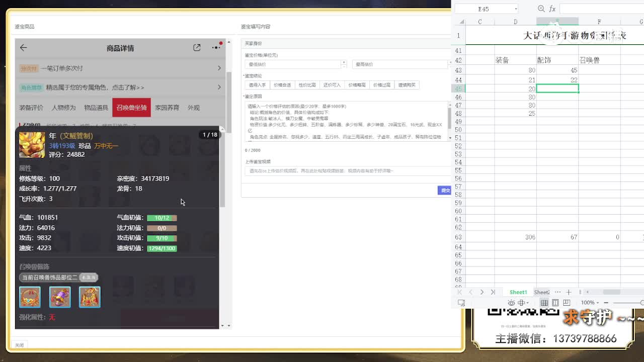Click the fx insert function icon
Screen dimensions: 644x362
pos(552,9)
